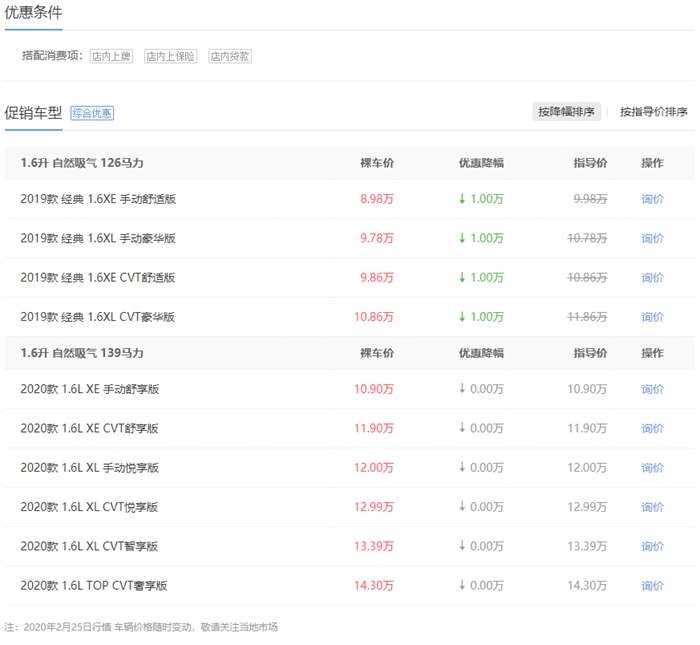The width and height of the screenshot is (700, 645).
Task: Click 询价 for 2020款 XE CVT舒享版
Action: 652,429
